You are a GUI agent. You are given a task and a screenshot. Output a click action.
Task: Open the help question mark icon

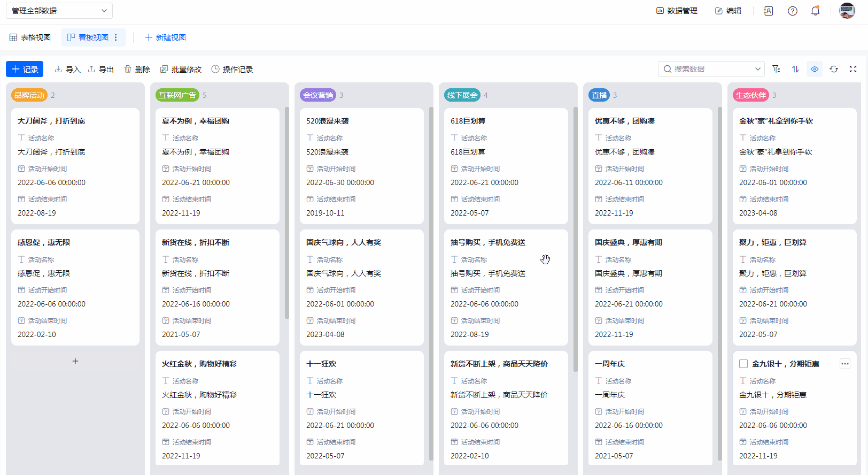(793, 11)
